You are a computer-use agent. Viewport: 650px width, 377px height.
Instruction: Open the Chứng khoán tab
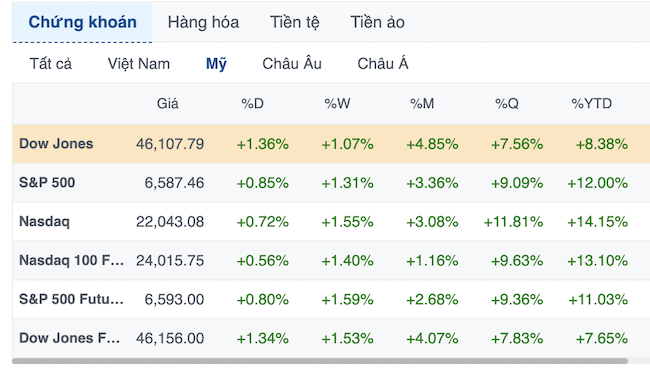[x=82, y=22]
